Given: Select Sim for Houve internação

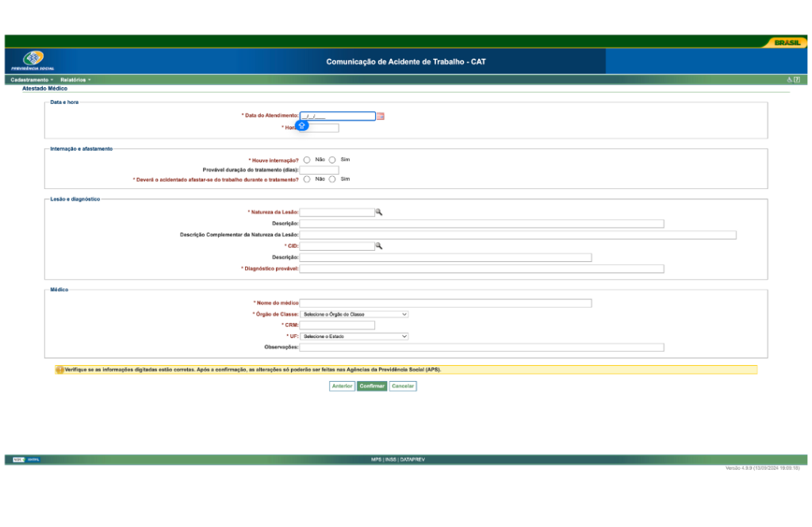Looking at the screenshot, I should [331, 160].
